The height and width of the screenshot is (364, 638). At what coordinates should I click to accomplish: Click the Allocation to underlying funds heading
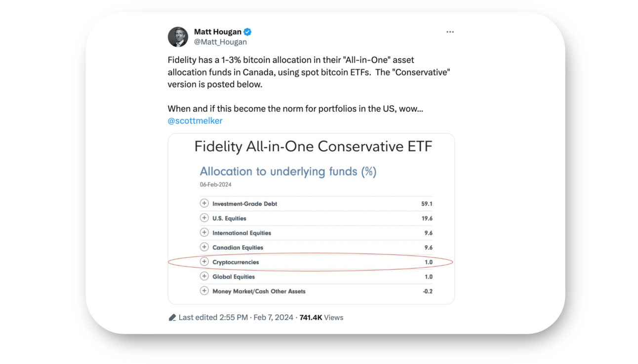pos(288,172)
